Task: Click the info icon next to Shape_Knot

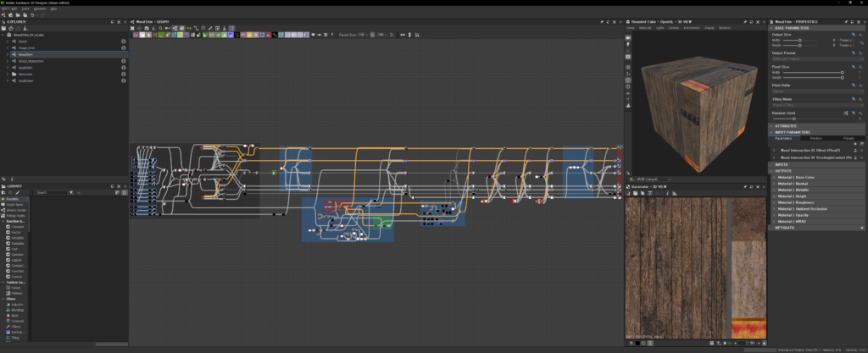Action: 124,47
